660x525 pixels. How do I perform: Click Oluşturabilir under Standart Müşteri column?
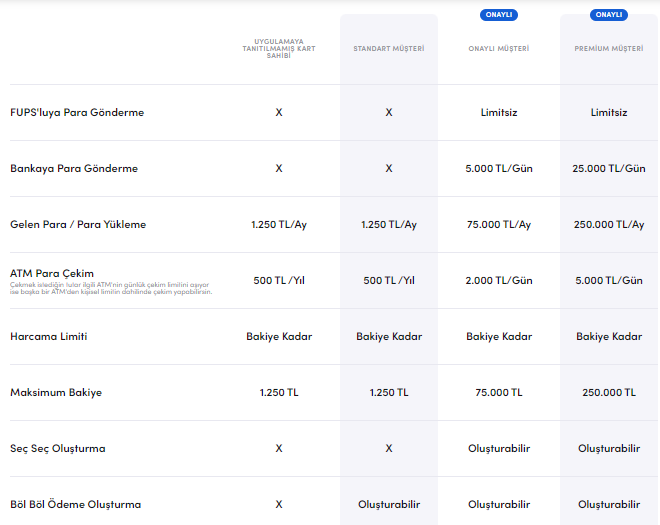coord(389,505)
